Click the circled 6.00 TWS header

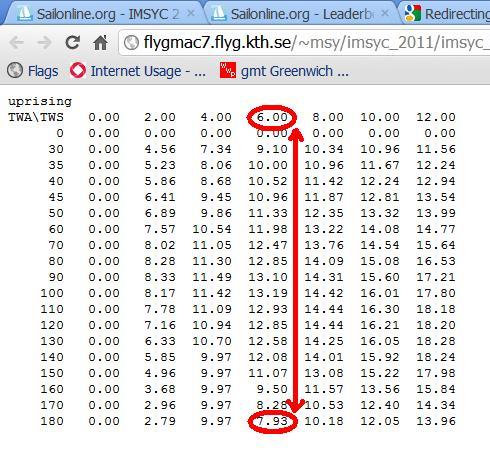[x=272, y=117]
